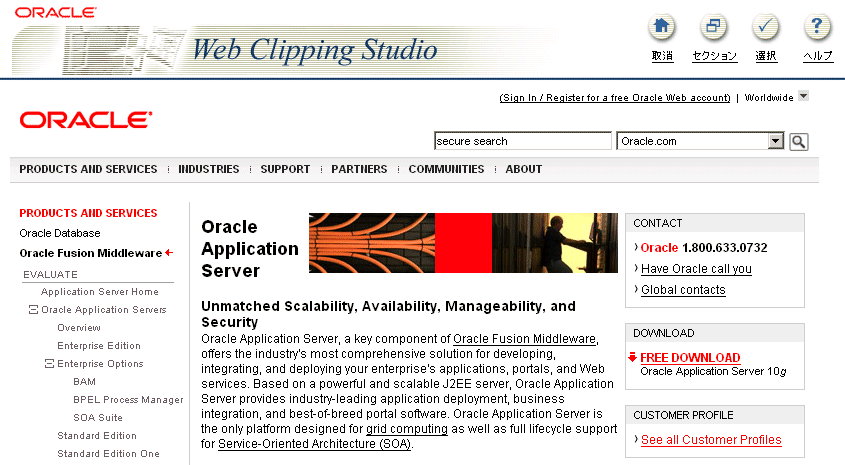Click the red download arrow icon
Image resolution: width=845 pixels, height=465 pixels.
[x=633, y=357]
